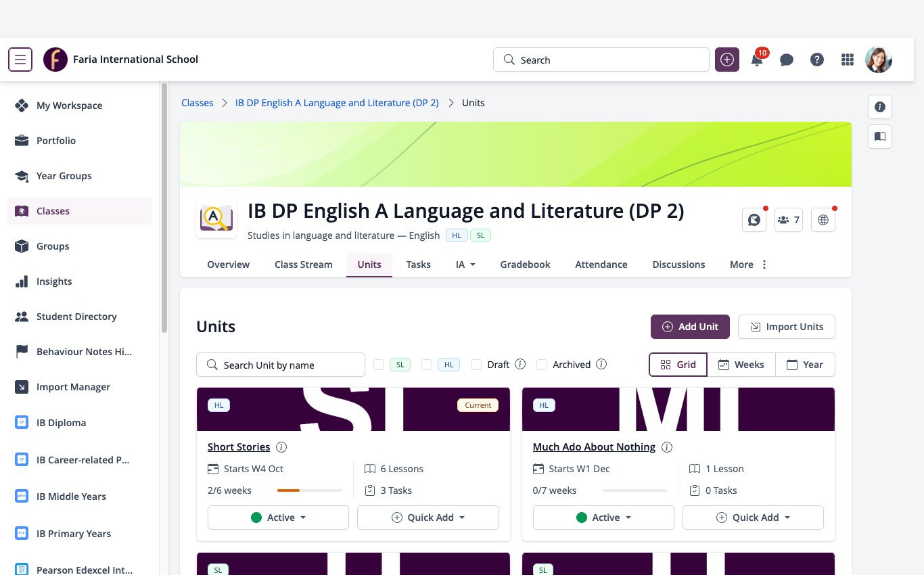Open class members icon showing 7
The width and height of the screenshot is (924, 575).
click(x=789, y=220)
